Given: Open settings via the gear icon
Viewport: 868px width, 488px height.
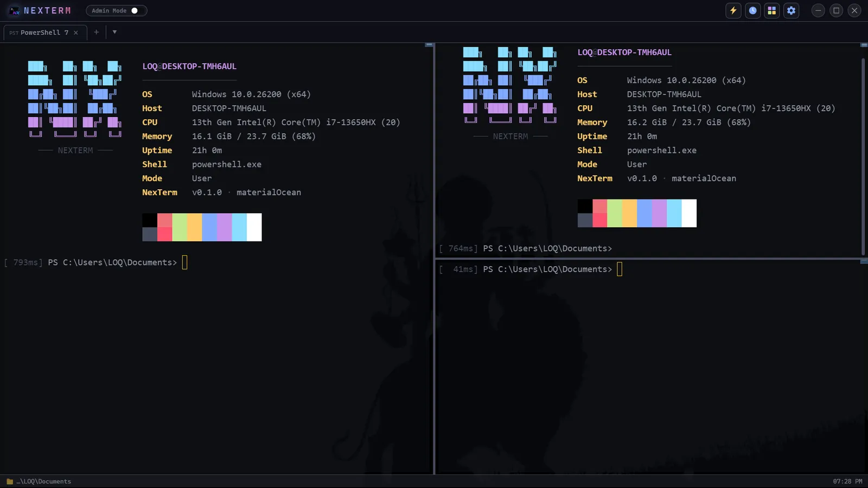Looking at the screenshot, I should (792, 10).
